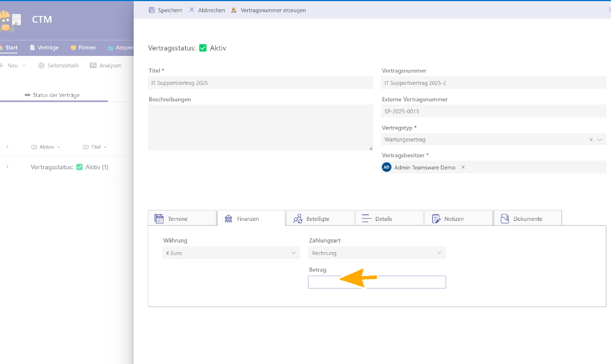Open the Zahlungsart Rechnung dropdown
Viewport: 611px width, 364px height.
point(439,253)
